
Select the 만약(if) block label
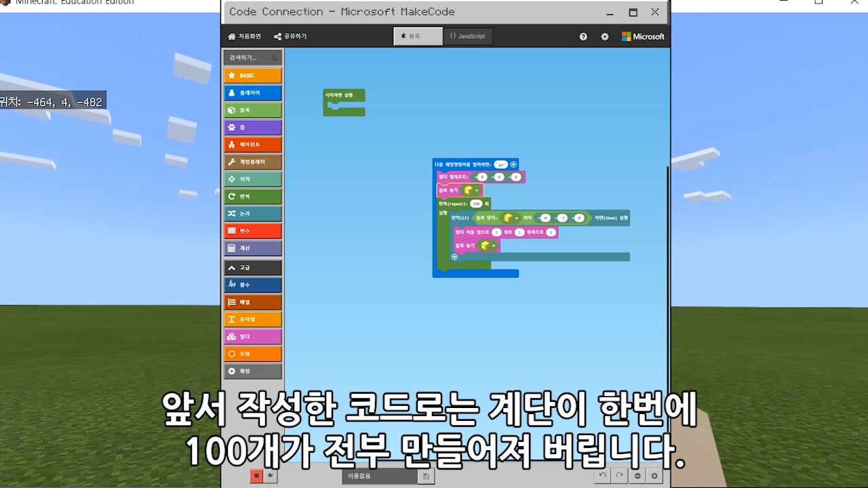(460, 218)
